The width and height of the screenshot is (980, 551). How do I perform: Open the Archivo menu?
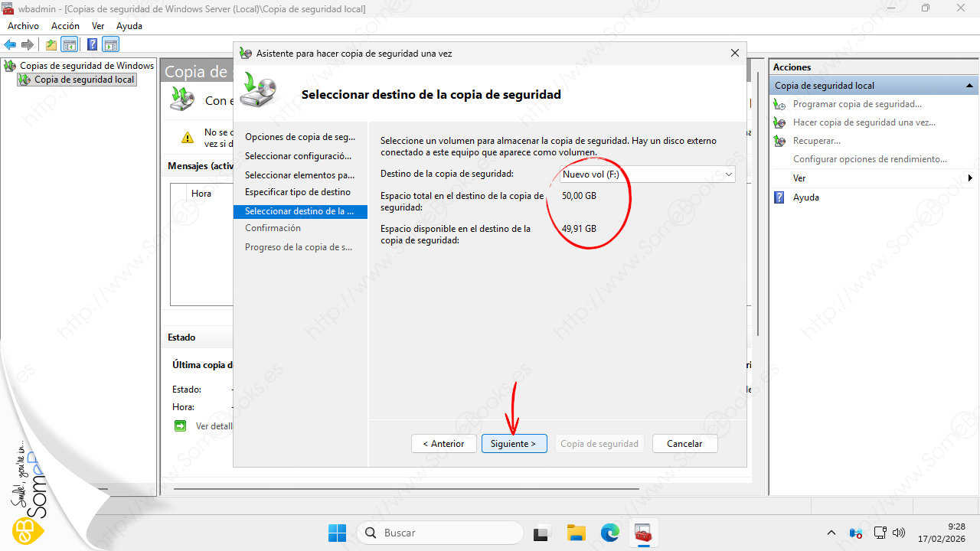coord(23,26)
